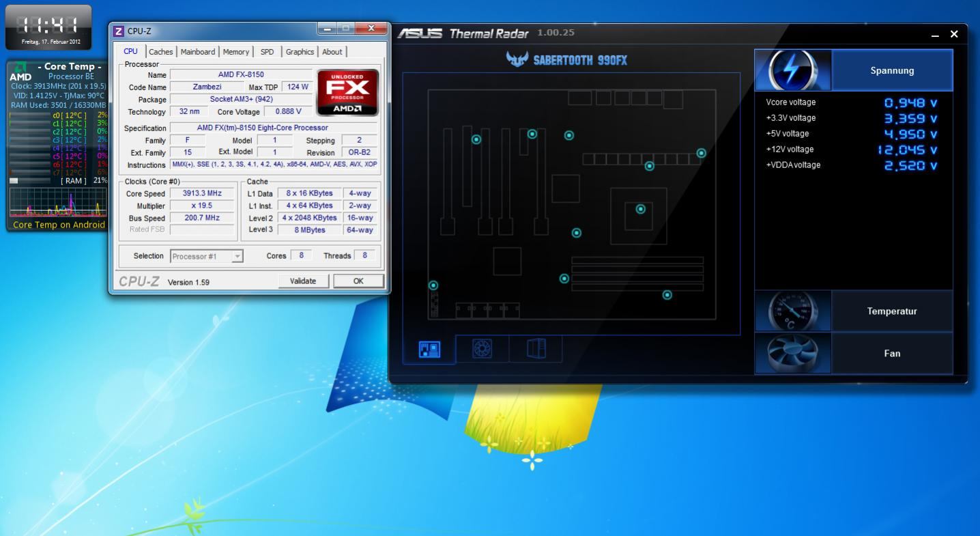Switch to the Memory tab
The height and width of the screenshot is (536, 980).
(236, 52)
